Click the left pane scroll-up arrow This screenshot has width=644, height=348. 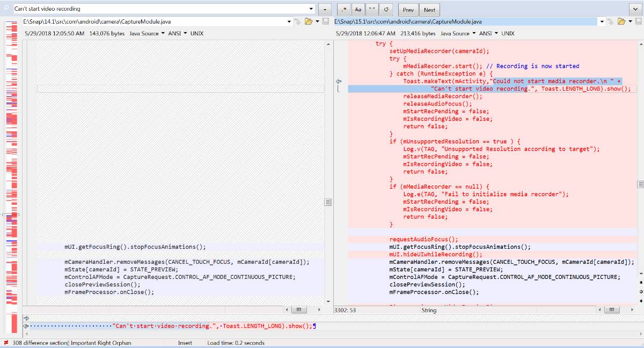click(x=328, y=43)
